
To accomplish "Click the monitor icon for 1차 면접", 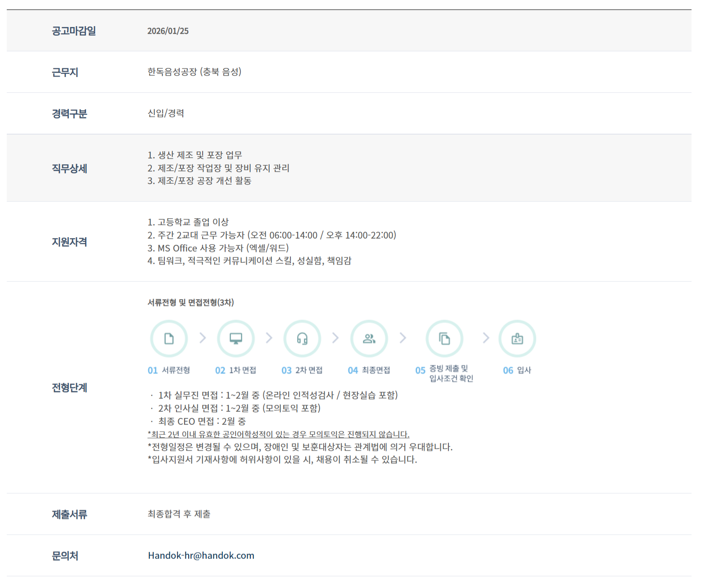I will click(x=235, y=338).
